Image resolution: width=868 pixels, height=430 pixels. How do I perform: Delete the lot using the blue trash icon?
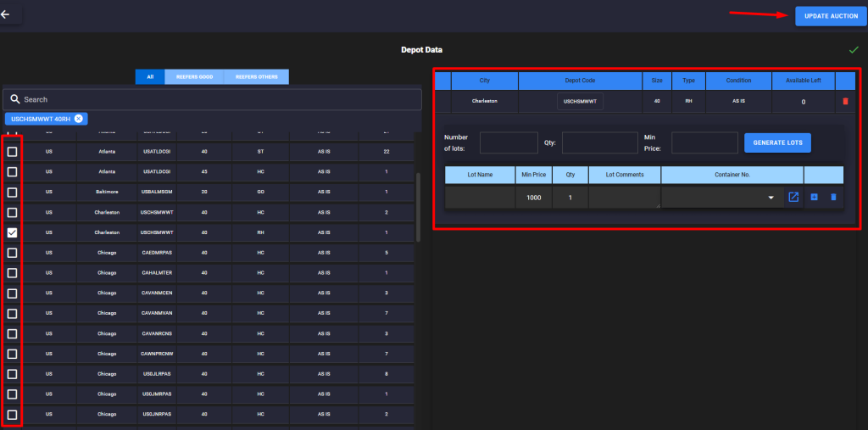(x=833, y=198)
